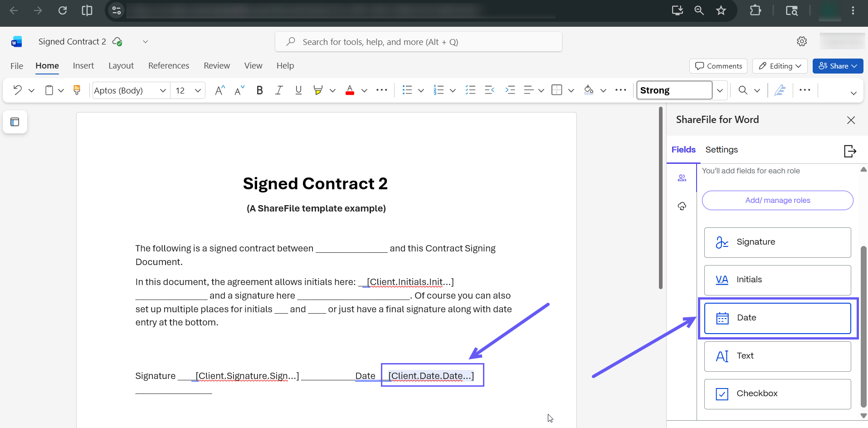
Task: Insert a bulleted list
Action: tap(407, 90)
